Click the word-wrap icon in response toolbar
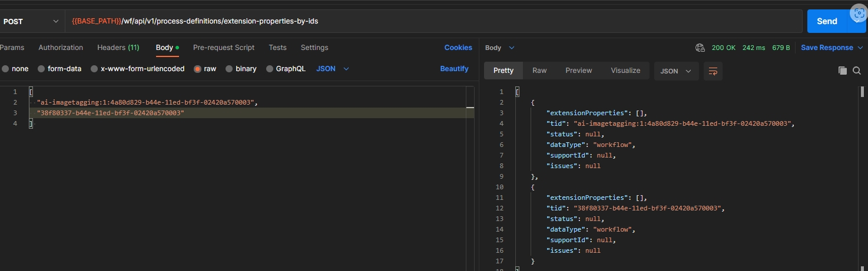Screen dimensions: 868x271 pos(713,71)
